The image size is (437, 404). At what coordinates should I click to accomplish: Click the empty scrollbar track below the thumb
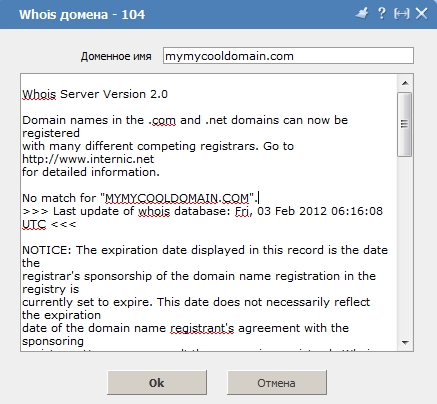405,245
